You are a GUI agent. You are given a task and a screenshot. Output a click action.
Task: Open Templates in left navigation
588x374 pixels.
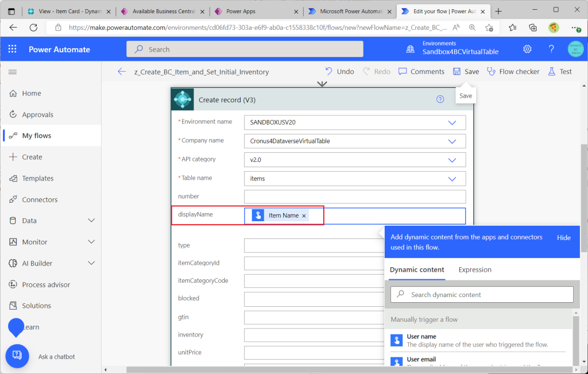51,178
